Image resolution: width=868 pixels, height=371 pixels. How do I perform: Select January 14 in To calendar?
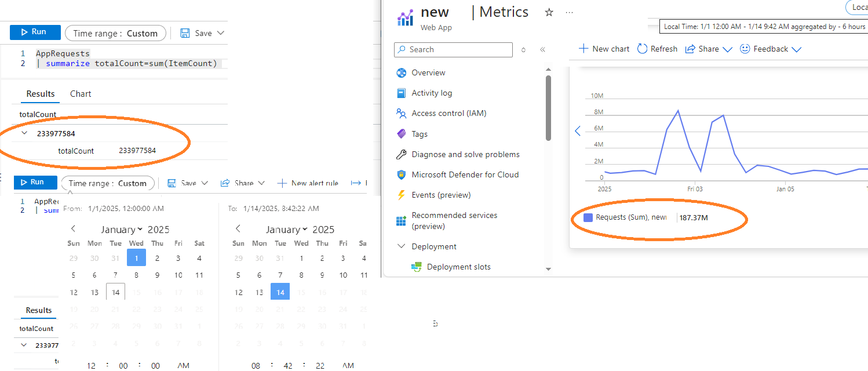click(280, 292)
